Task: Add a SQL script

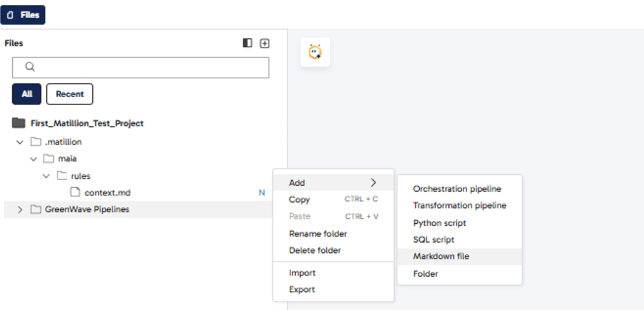Action: point(459,240)
